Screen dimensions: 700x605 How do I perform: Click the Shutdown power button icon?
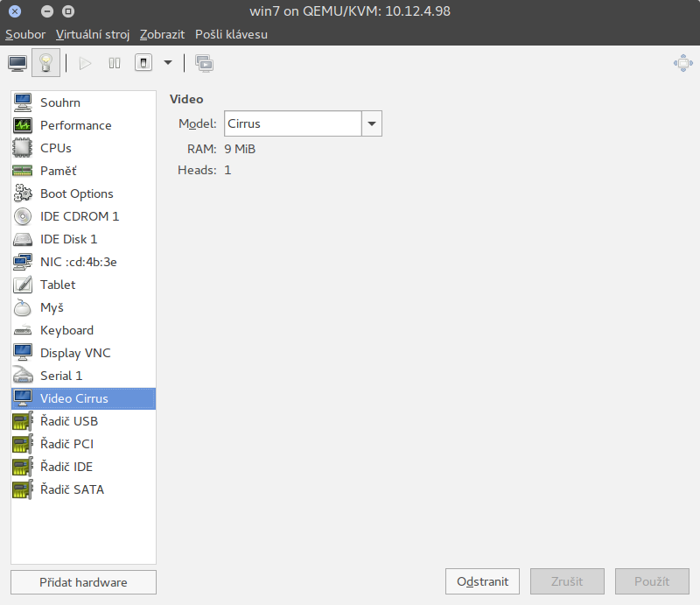point(143,63)
